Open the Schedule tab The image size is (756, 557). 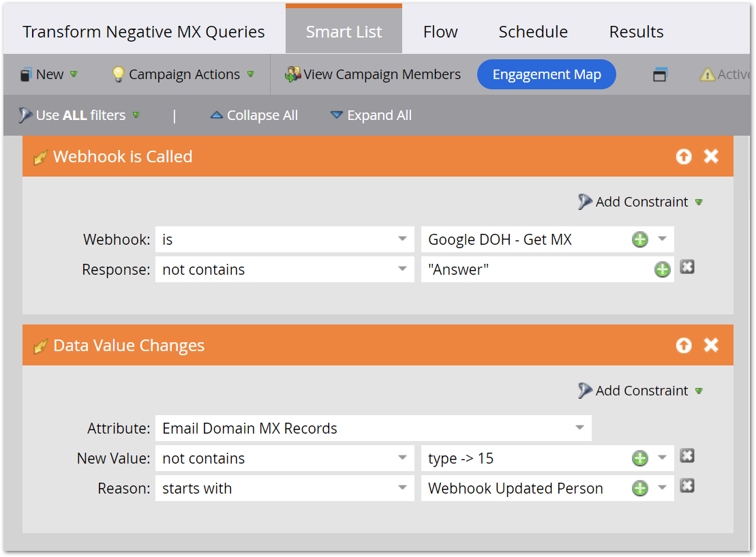pos(533,32)
